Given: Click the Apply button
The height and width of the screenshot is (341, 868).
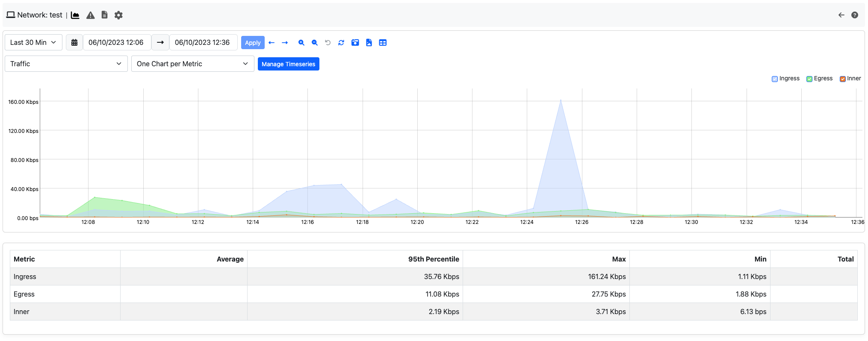Looking at the screenshot, I should click(x=253, y=43).
